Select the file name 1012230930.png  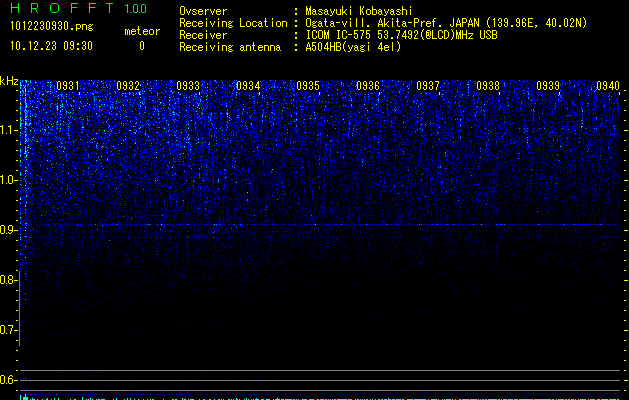51,26
